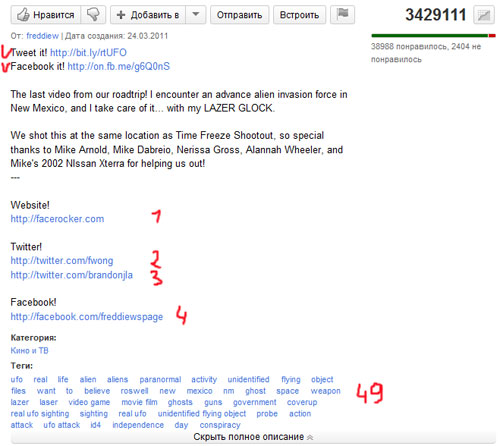Open the facebook.com/freddiewspage link
Viewport: 500px width, 446px height.
point(87,316)
